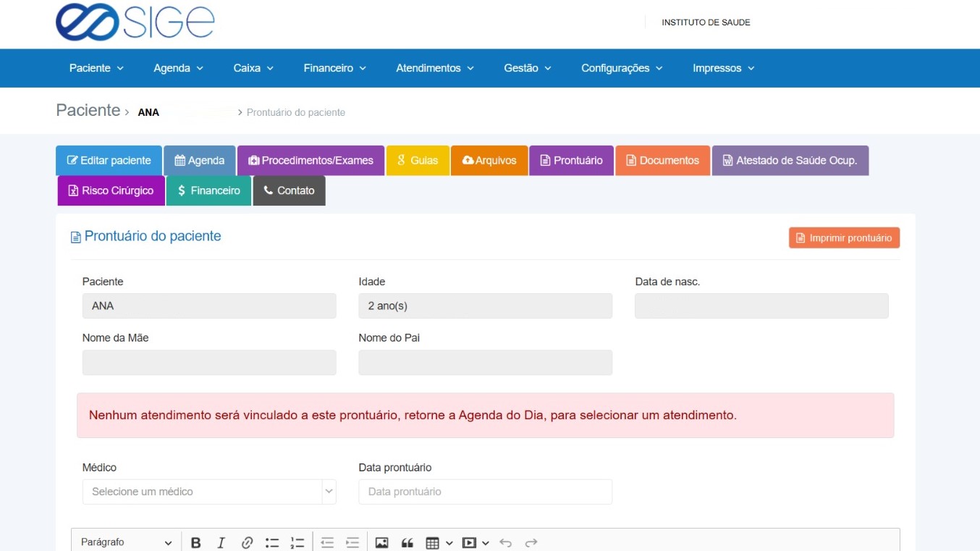Go to the Atestado de Saúde Ocup. tab
This screenshot has width=980, height=551.
coord(790,161)
